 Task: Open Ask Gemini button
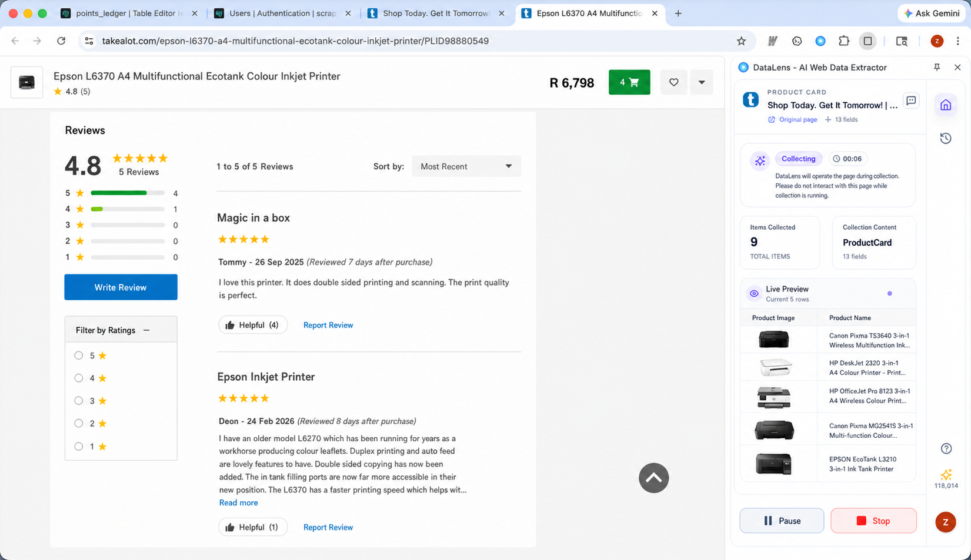tap(932, 13)
